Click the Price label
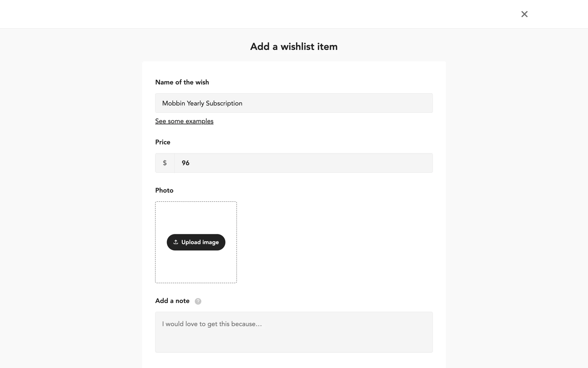The image size is (588, 368). coord(163,142)
